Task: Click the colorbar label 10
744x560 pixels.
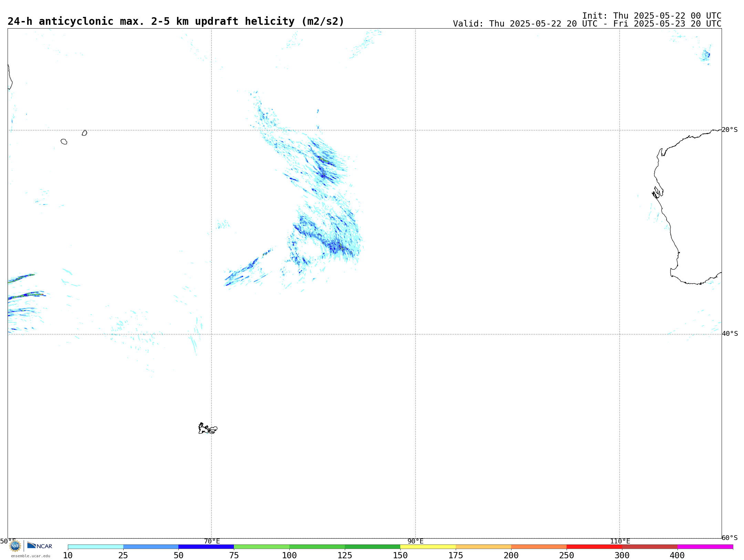Action: coord(68,556)
